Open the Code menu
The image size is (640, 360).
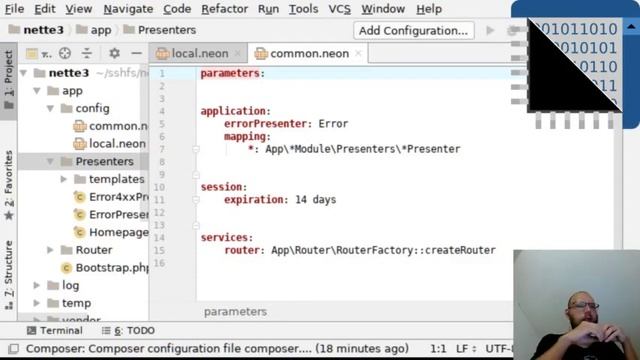coord(177,9)
